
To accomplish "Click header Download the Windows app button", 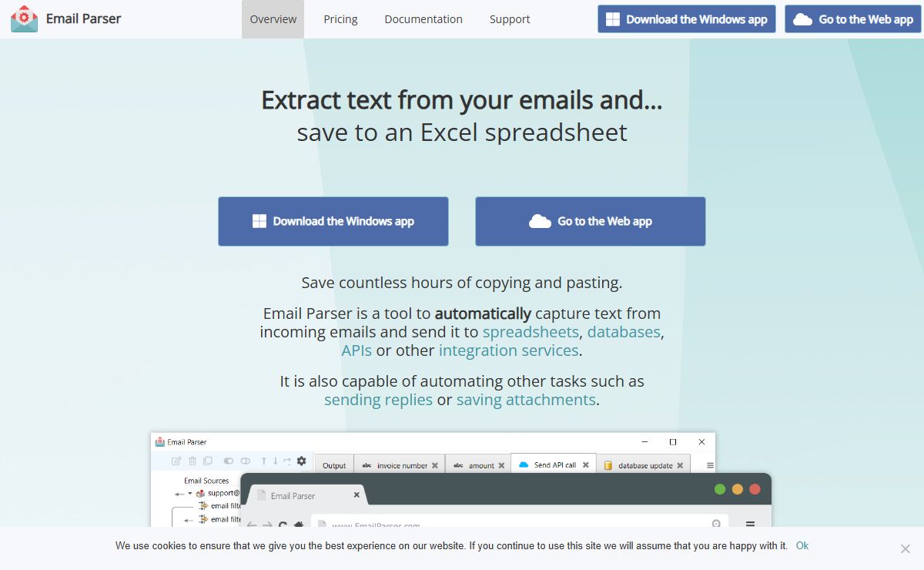I will click(x=687, y=19).
